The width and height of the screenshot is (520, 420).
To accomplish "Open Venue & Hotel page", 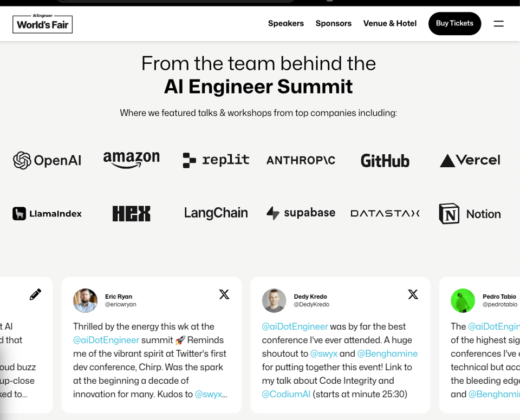I will (x=390, y=24).
